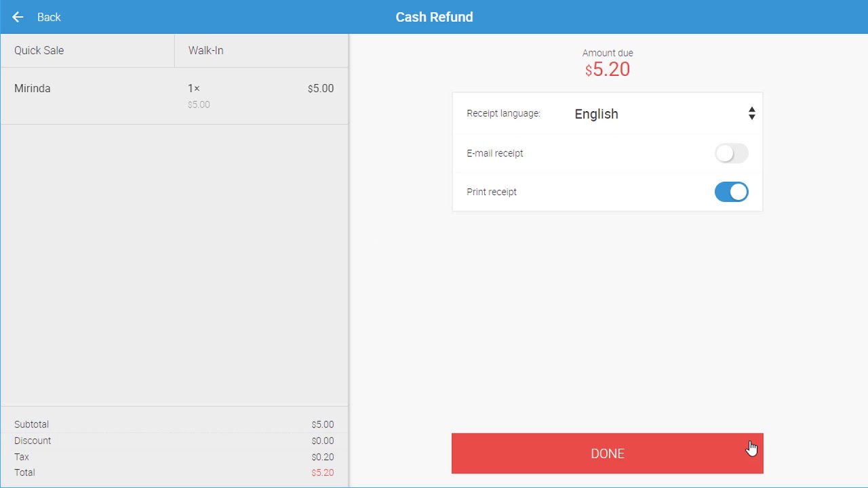Image resolution: width=868 pixels, height=488 pixels.
Task: Click the Print receipt label
Action: coord(492,192)
